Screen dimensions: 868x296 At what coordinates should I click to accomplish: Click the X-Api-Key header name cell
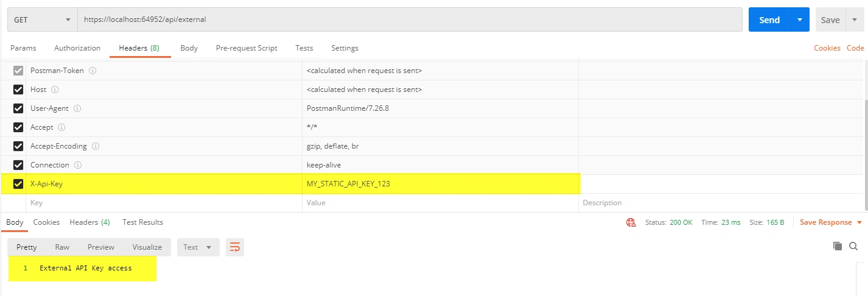pos(164,184)
